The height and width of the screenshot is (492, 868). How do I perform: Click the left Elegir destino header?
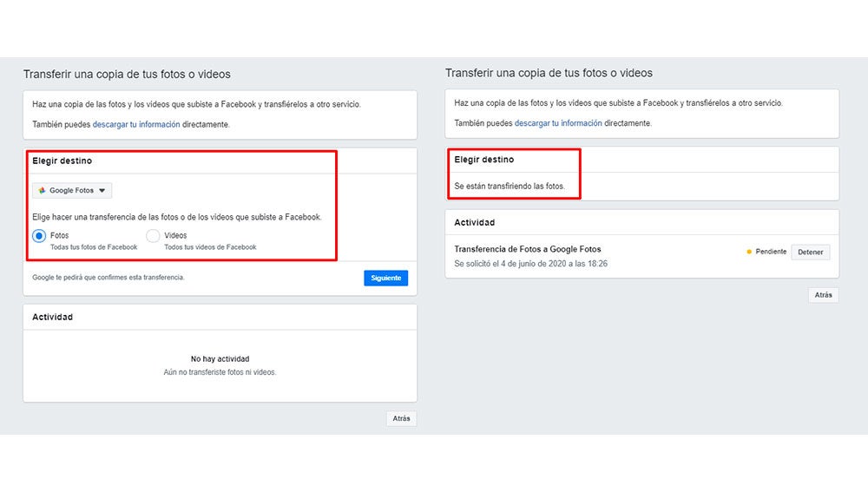pos(62,161)
